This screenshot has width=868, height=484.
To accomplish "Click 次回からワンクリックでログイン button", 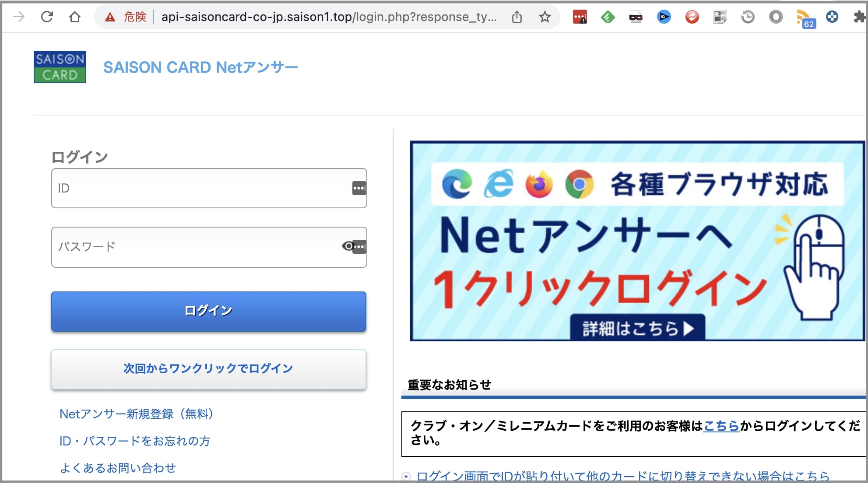I will coord(209,369).
